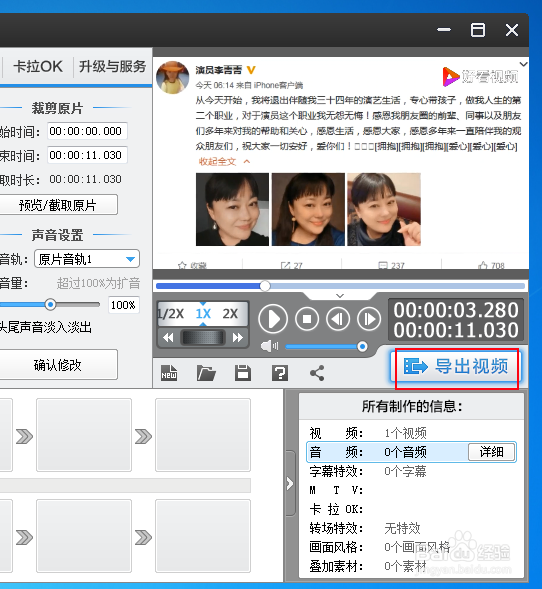The height and width of the screenshot is (589, 542).
Task: Click the first portrait photo in the preview
Action: 233,209
